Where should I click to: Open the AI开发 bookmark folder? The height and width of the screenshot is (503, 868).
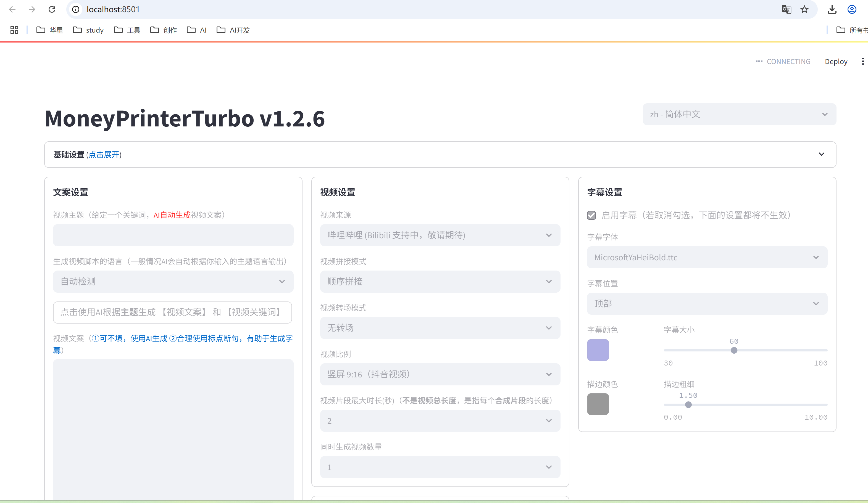[x=233, y=30]
